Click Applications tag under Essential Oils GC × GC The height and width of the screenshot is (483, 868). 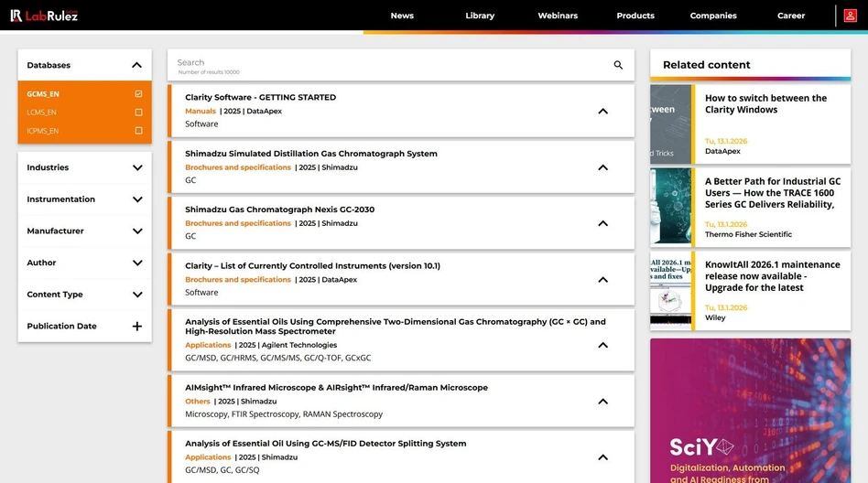pos(208,345)
